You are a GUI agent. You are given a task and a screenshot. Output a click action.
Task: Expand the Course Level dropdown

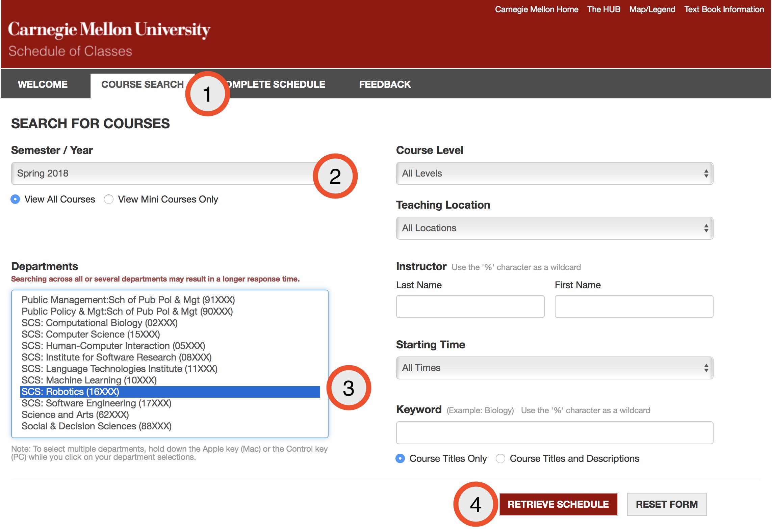tap(554, 174)
